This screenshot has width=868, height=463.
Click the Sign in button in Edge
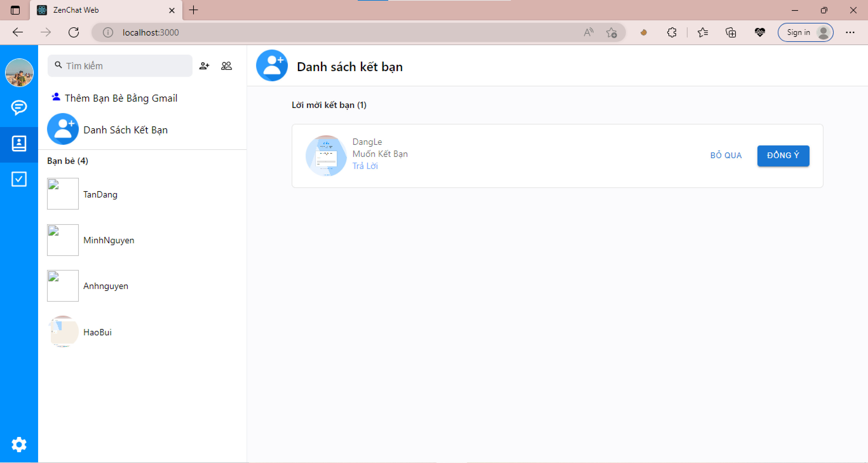[805, 32]
